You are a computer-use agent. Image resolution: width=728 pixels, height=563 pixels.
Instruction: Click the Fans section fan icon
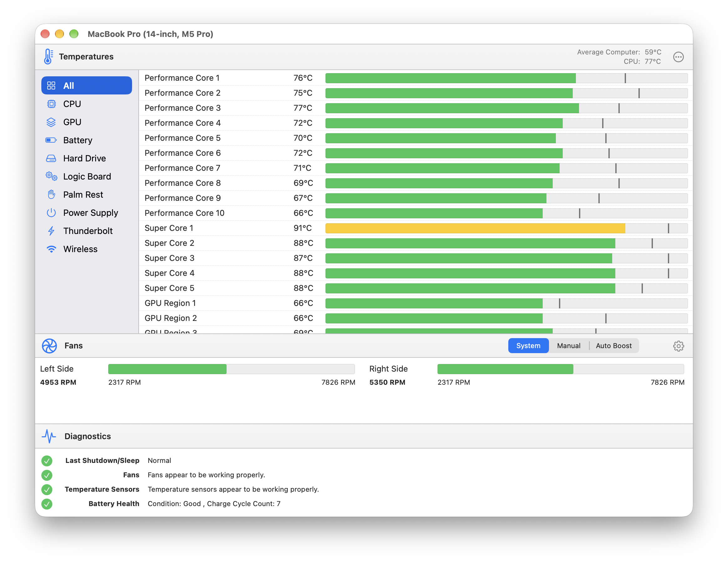pos(49,346)
